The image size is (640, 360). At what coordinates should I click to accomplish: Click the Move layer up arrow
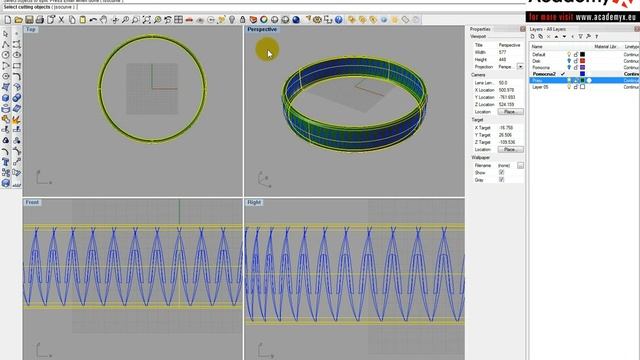click(x=556, y=36)
